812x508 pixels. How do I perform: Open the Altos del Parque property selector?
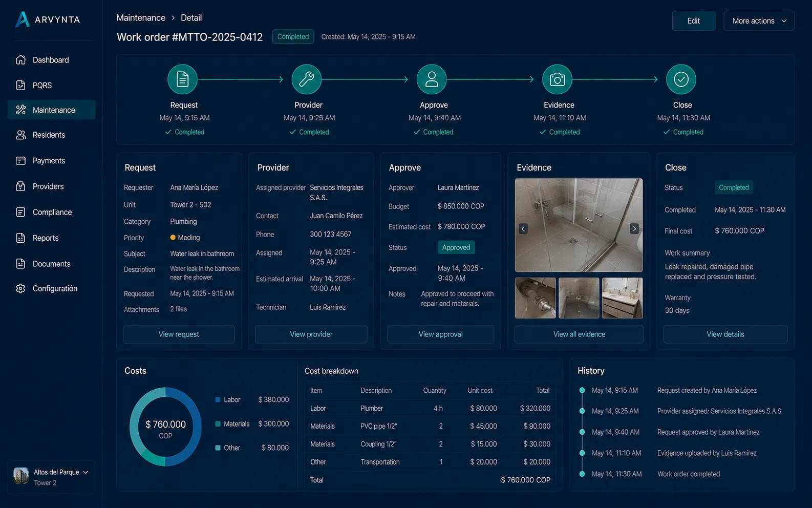coord(51,477)
